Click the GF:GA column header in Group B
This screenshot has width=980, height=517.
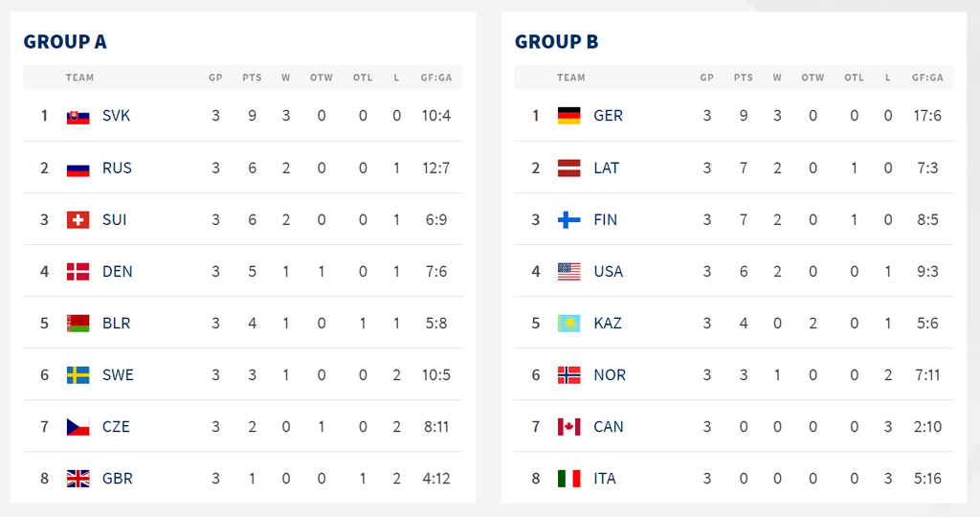[x=927, y=78]
